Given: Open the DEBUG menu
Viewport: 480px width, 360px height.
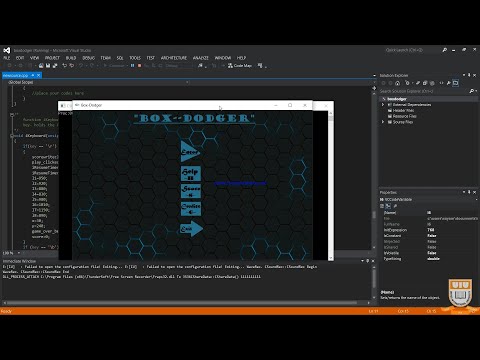Looking at the screenshot, I should (89, 58).
